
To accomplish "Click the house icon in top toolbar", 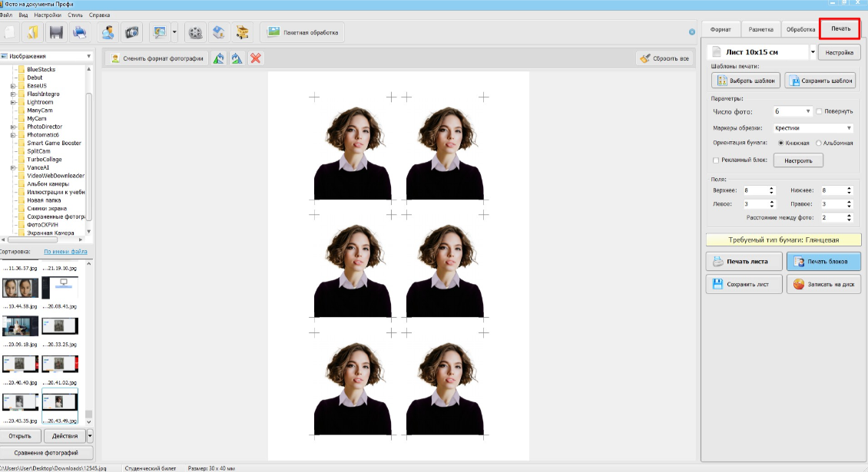I will pyautogui.click(x=220, y=32).
